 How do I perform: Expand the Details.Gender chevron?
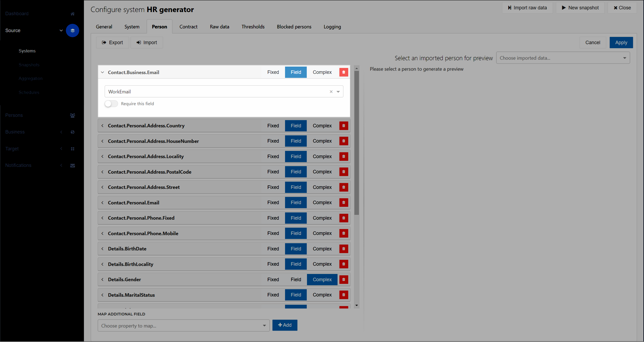point(103,280)
